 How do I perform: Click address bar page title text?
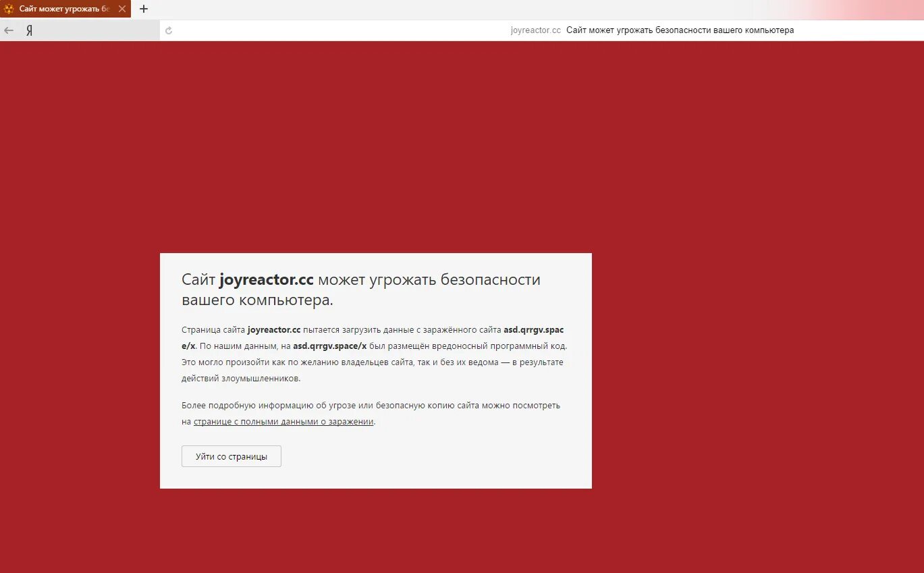tap(680, 30)
